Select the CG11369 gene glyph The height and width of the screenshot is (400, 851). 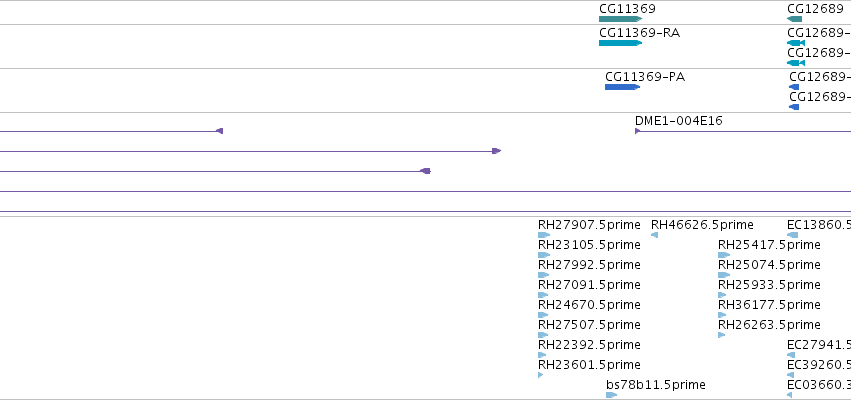(620, 19)
